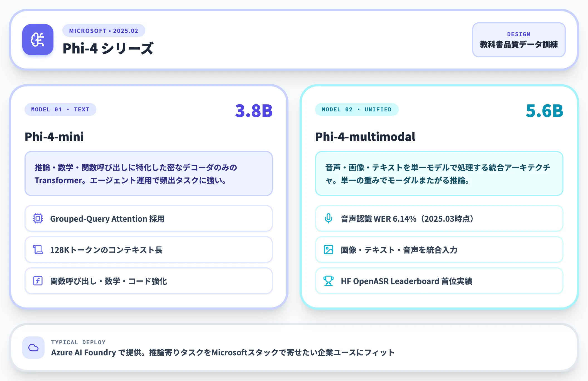Click the 音声認識 WER 6.14% text
588x381 pixels.
(407, 219)
